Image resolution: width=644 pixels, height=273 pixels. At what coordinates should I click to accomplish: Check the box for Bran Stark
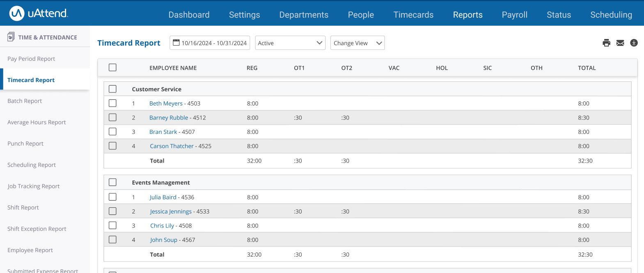point(112,131)
